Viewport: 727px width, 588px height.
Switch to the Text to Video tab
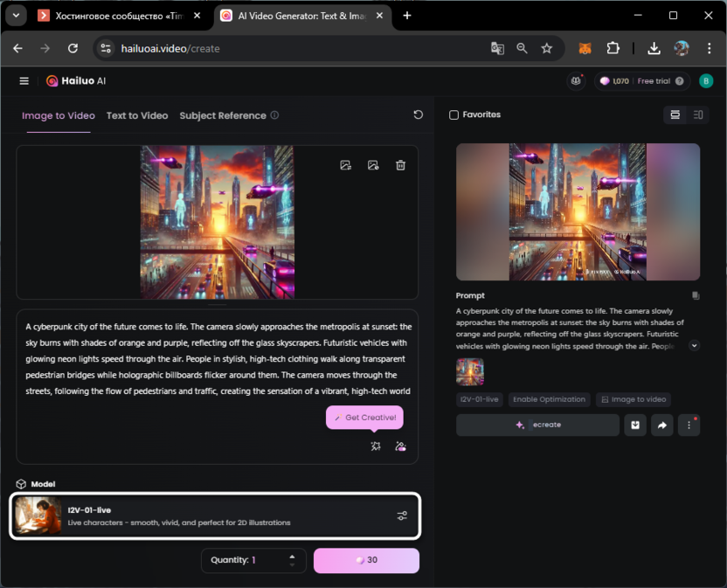coord(137,115)
